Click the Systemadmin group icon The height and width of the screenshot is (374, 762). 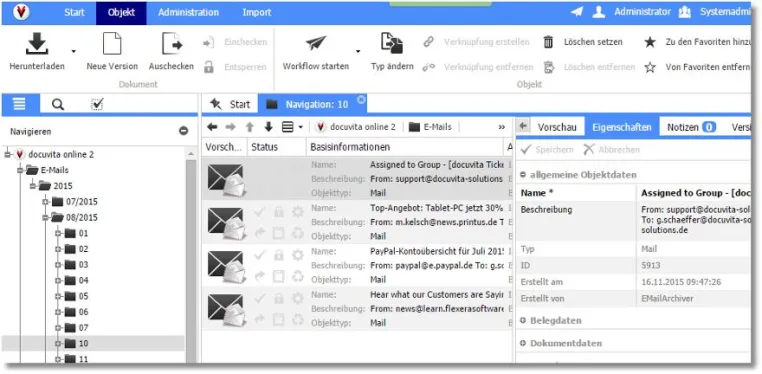pos(685,12)
